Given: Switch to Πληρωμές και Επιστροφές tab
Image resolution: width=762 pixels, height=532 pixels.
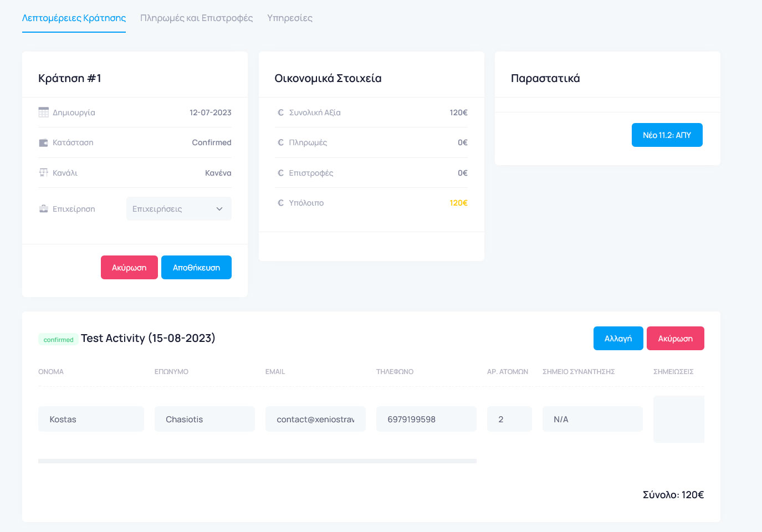Looking at the screenshot, I should [196, 18].
